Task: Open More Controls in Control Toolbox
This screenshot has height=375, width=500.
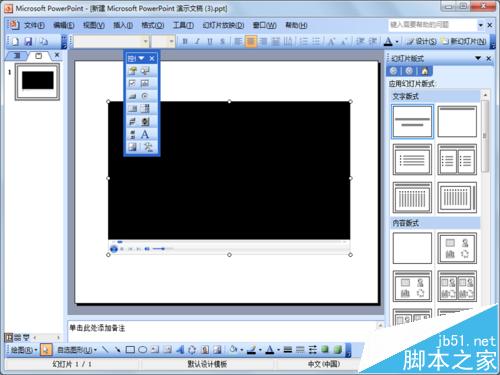Action: pos(148,147)
